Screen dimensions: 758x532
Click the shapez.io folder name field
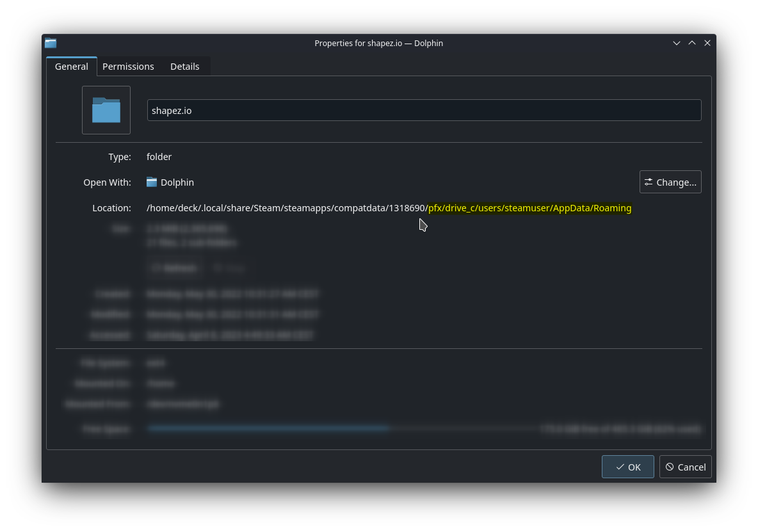[x=424, y=110]
